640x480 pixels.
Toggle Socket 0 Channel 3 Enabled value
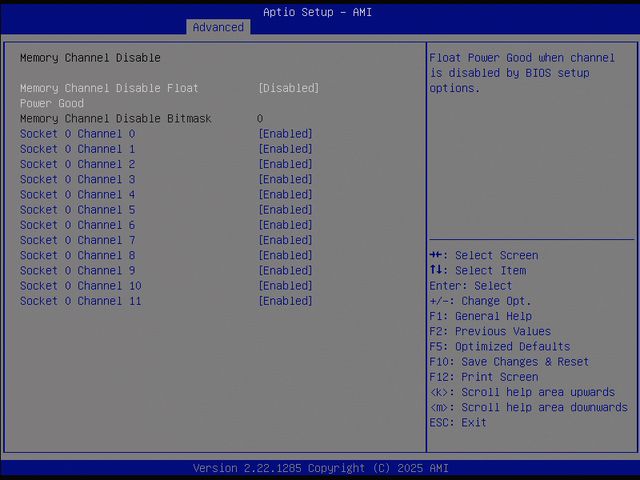tap(285, 179)
